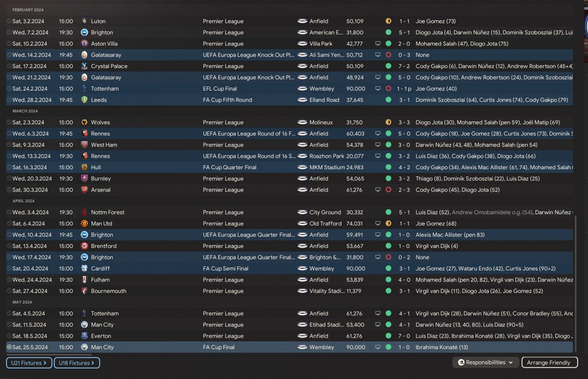
Task: Click the Leeds club badge
Action: [84, 100]
